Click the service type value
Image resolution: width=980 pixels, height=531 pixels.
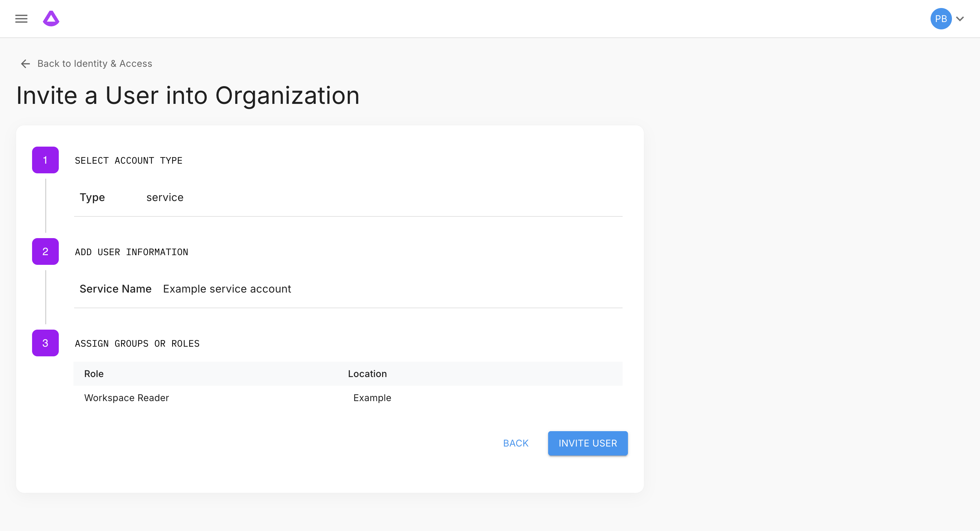(x=165, y=197)
